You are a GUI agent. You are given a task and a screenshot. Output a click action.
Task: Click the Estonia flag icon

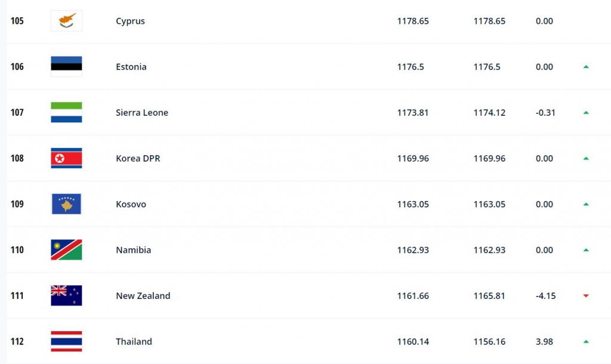click(66, 67)
